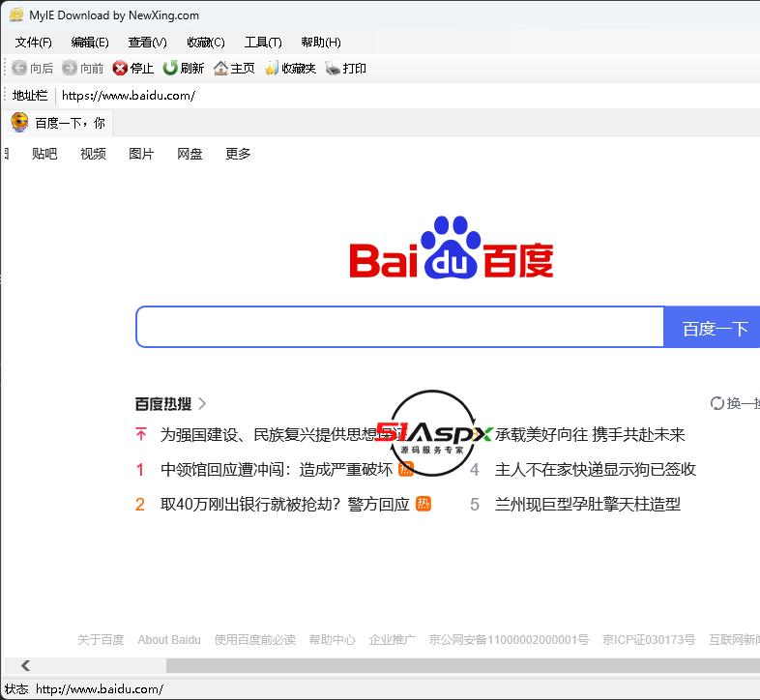Open the 网盘 navigation link
760x700 pixels.
coord(190,154)
